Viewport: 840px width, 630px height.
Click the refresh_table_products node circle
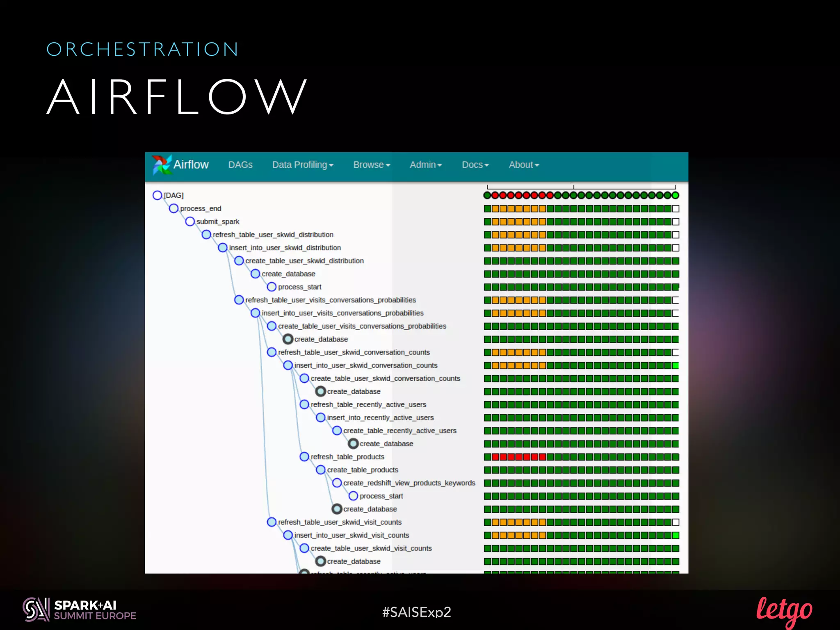tap(304, 457)
